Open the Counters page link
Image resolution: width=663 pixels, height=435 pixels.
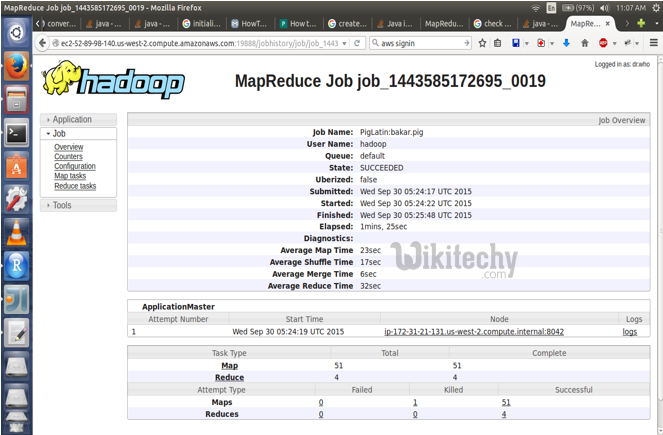[68, 157]
